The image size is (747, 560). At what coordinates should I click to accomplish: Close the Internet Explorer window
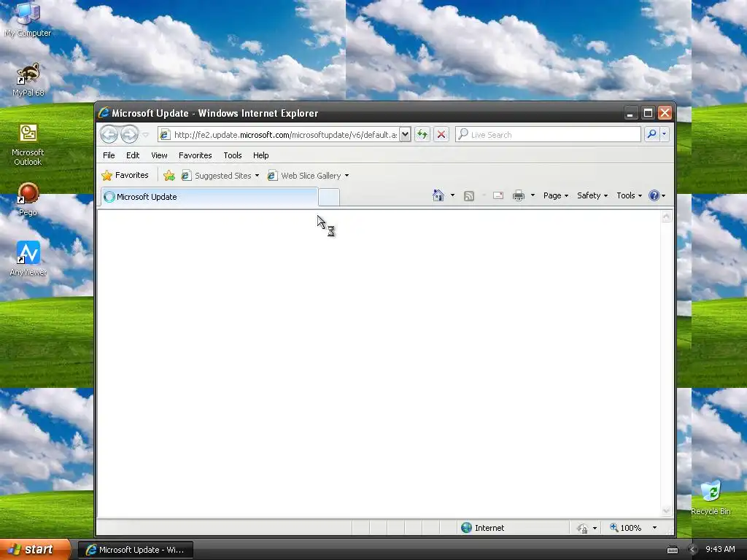pos(665,113)
